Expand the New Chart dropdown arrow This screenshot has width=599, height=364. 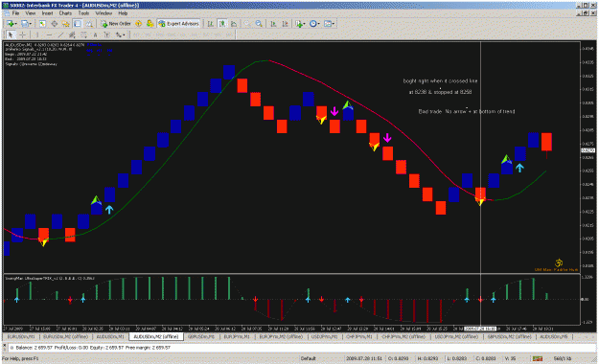15,24
